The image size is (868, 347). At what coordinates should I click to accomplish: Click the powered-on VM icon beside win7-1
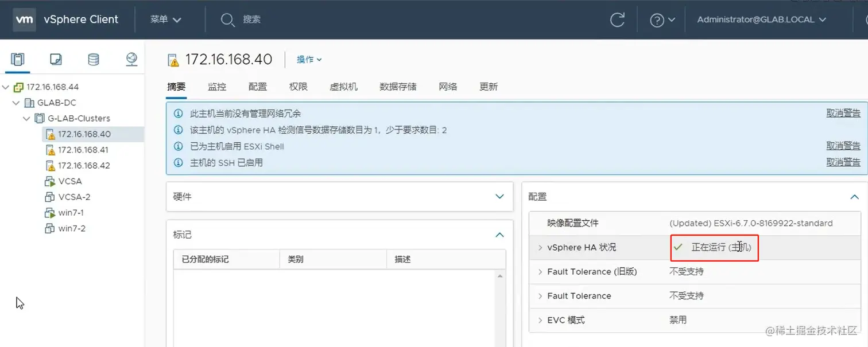click(x=50, y=213)
